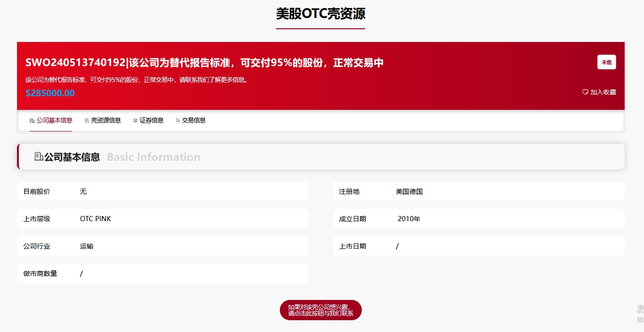Click the SWO240513740192 listing title
This screenshot has width=644, height=332.
pyautogui.click(x=204, y=63)
